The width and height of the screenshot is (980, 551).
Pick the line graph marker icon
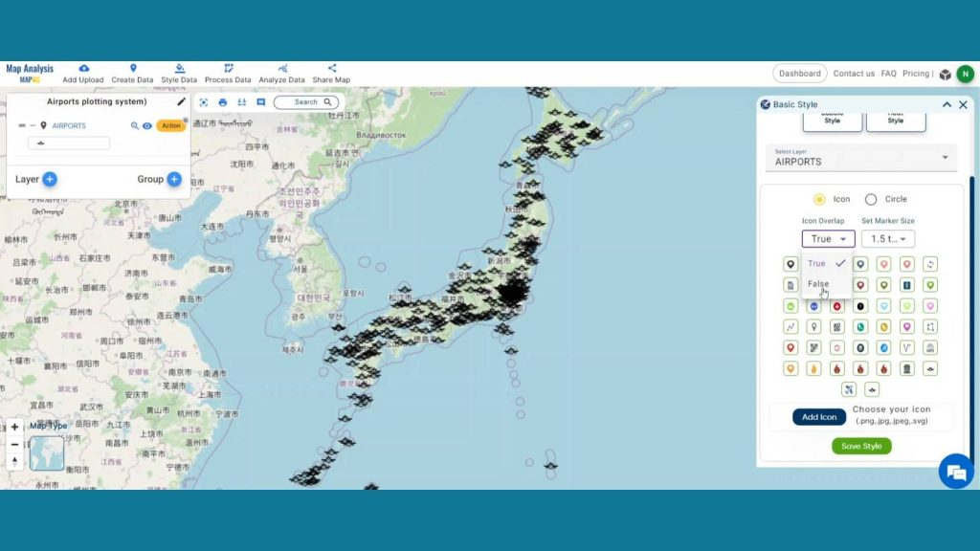pyautogui.click(x=791, y=327)
